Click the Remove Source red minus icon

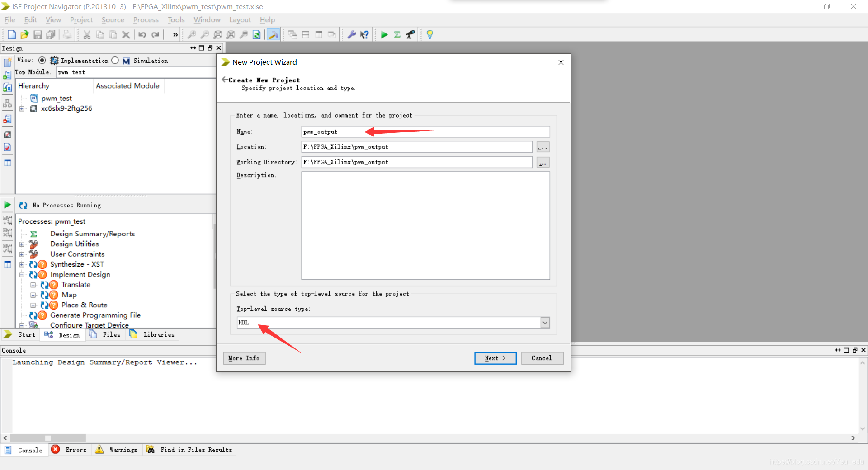click(7, 119)
